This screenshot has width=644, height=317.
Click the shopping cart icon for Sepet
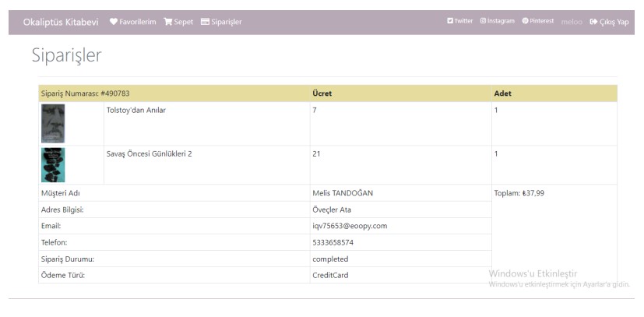pyautogui.click(x=167, y=22)
